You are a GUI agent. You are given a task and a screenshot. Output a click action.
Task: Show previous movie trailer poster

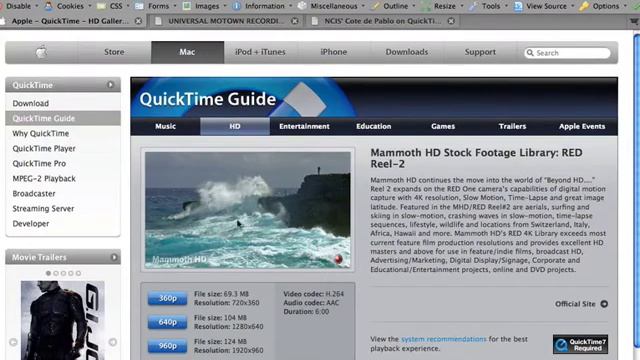click(x=13, y=342)
